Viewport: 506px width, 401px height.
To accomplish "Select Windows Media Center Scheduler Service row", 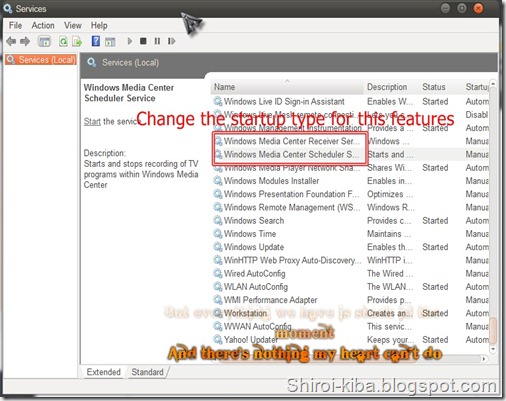I will pos(350,154).
